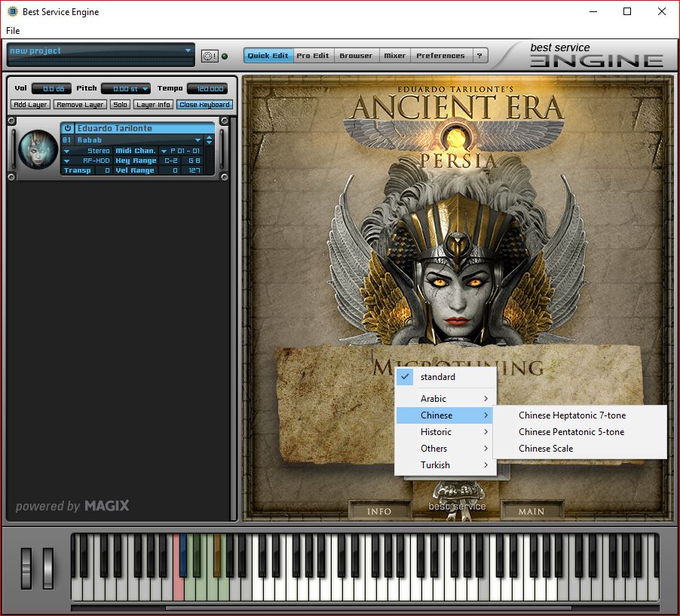Click the INFO plaque button
The height and width of the screenshot is (616, 680).
(379, 511)
